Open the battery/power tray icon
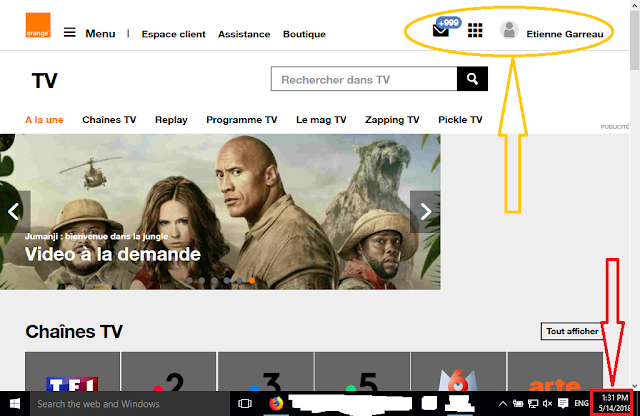Viewport: 640px width, 416px height. [x=518, y=404]
